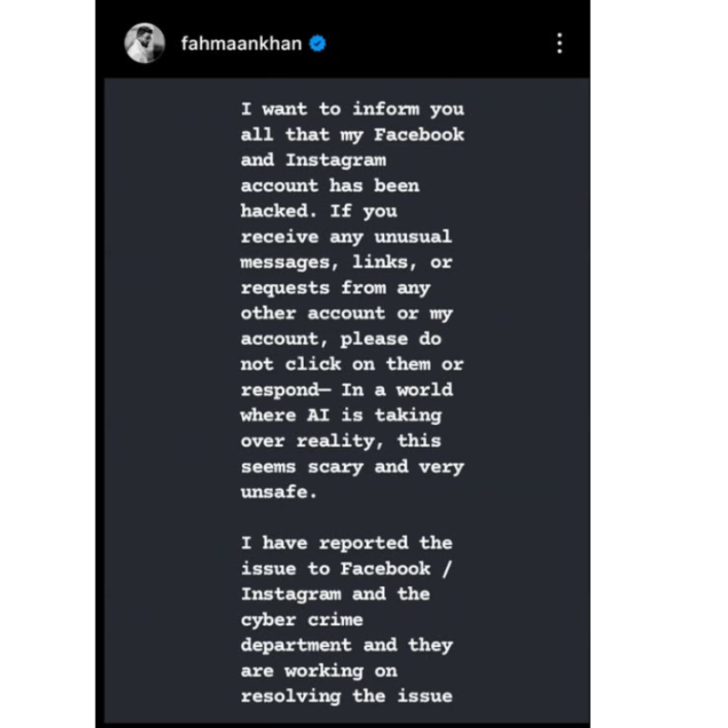Click the word "Facebook" in the first paragraph

[420, 135]
